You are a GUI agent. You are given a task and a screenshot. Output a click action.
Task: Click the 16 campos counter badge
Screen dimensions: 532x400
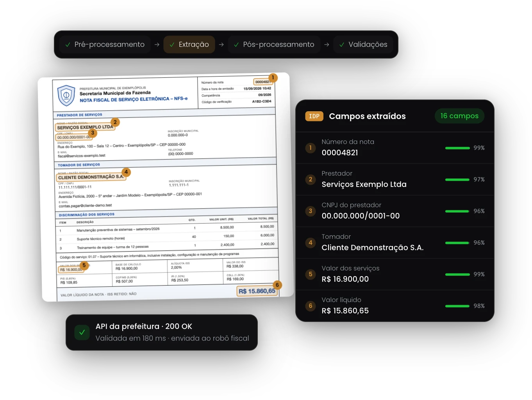point(459,116)
